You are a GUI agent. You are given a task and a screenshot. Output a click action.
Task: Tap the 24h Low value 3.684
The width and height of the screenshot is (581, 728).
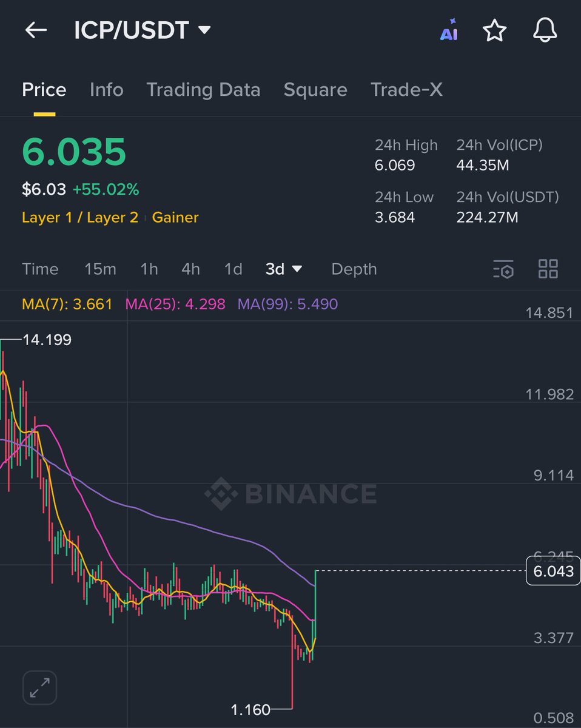[395, 217]
